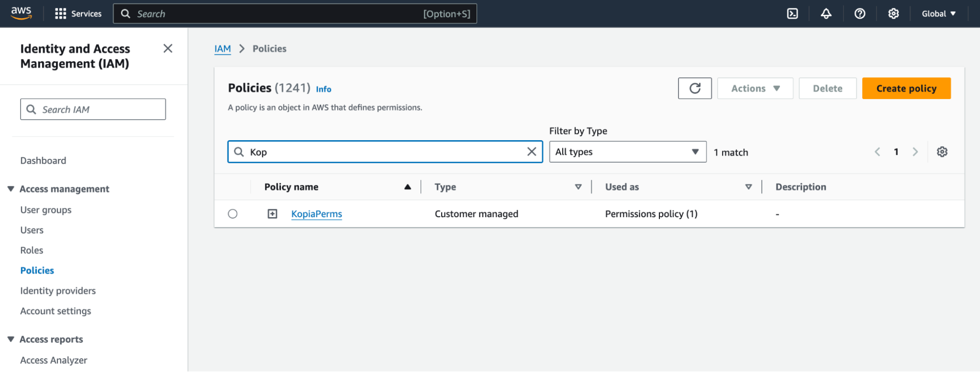Click the Customer managed cell

(477, 214)
